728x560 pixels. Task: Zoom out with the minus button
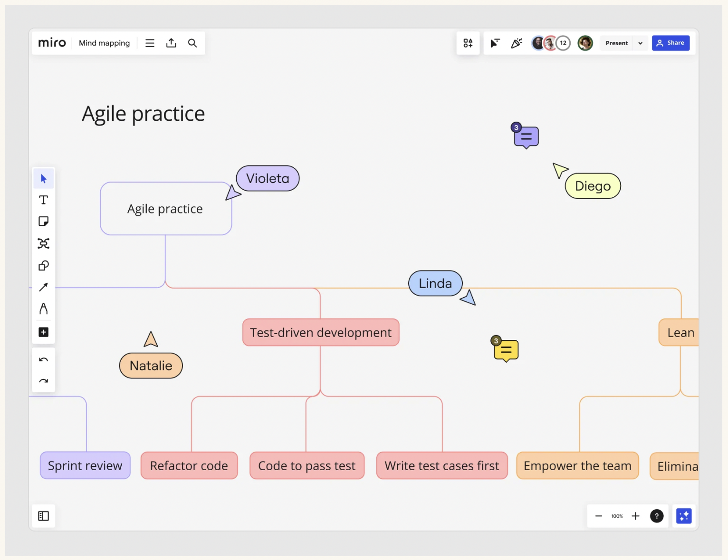[x=599, y=516]
